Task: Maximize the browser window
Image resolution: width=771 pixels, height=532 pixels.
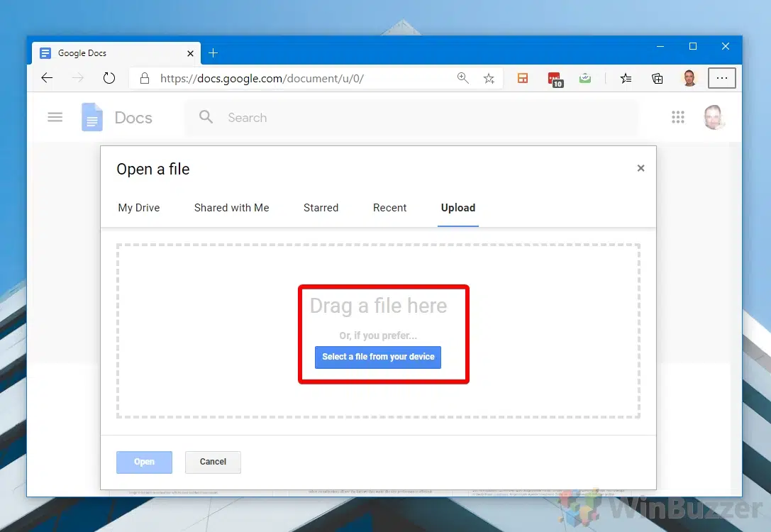Action: [x=693, y=46]
